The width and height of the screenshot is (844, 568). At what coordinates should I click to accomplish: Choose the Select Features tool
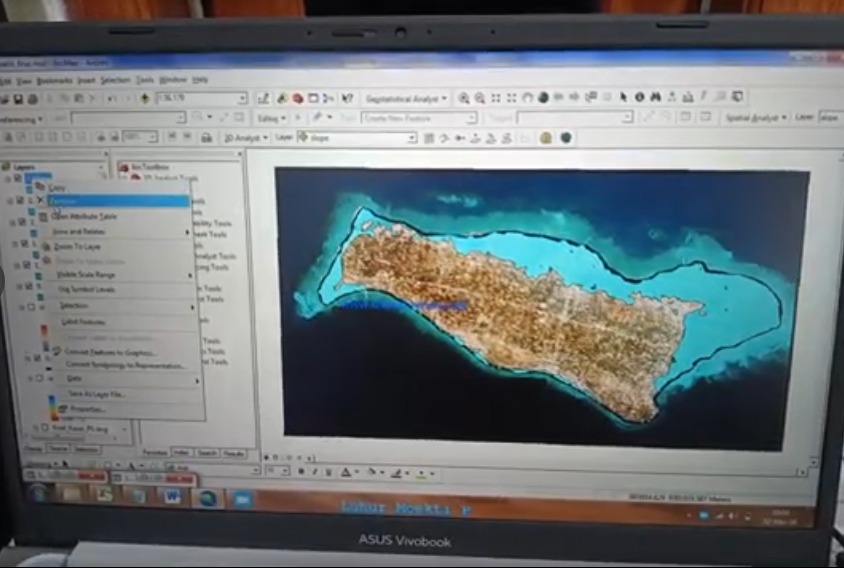pos(591,97)
